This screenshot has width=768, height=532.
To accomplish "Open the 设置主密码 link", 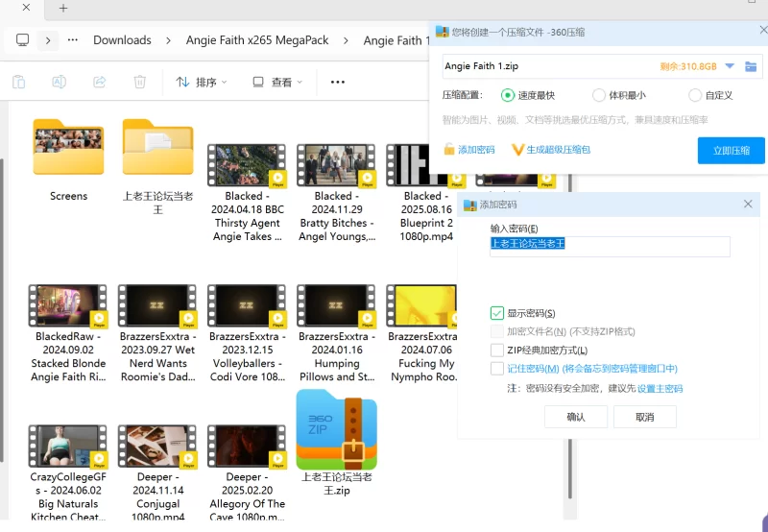I will (x=660, y=389).
